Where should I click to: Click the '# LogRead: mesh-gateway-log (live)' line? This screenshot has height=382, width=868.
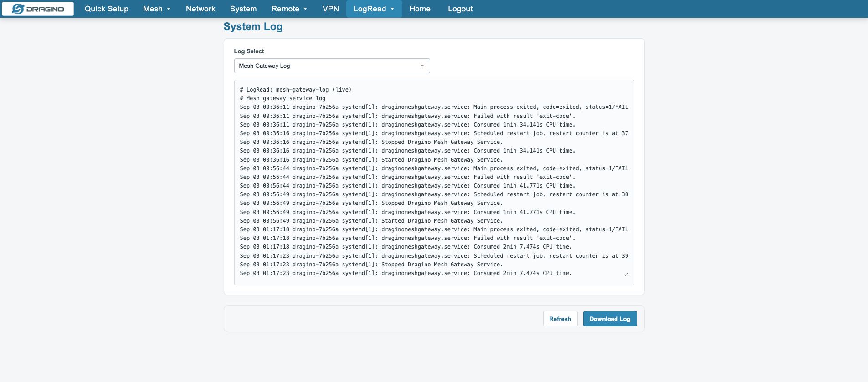[296, 90]
